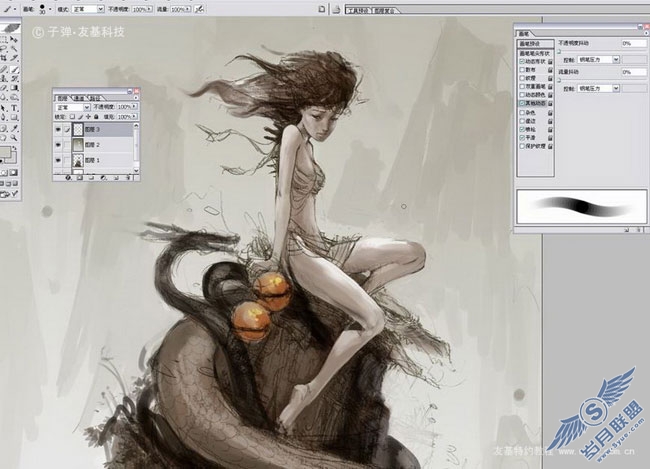Viewport: 650px width, 469px height.
Task: Click adjustment layer icon in Layers panel
Action: point(103,178)
